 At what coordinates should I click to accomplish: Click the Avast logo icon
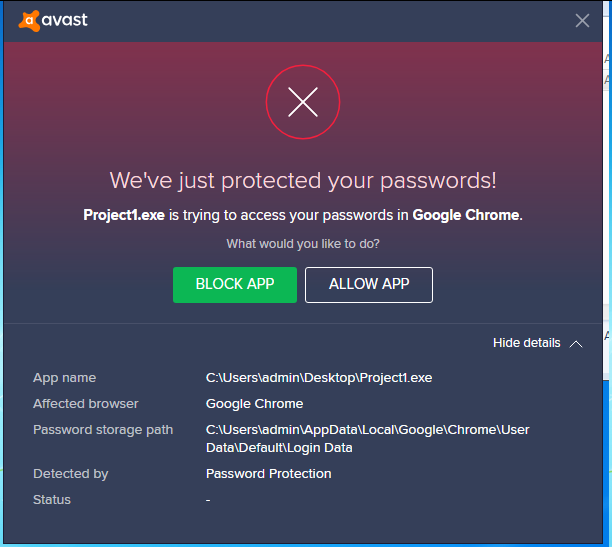(x=30, y=19)
